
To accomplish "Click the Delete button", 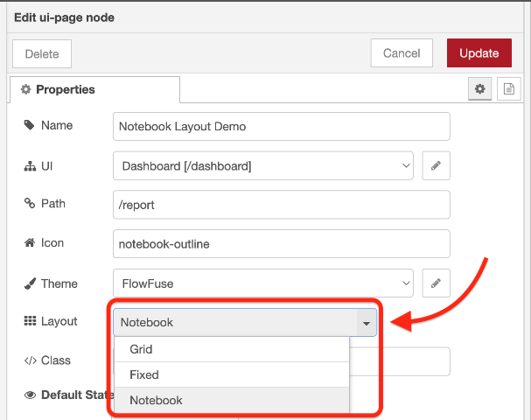I will coord(42,54).
